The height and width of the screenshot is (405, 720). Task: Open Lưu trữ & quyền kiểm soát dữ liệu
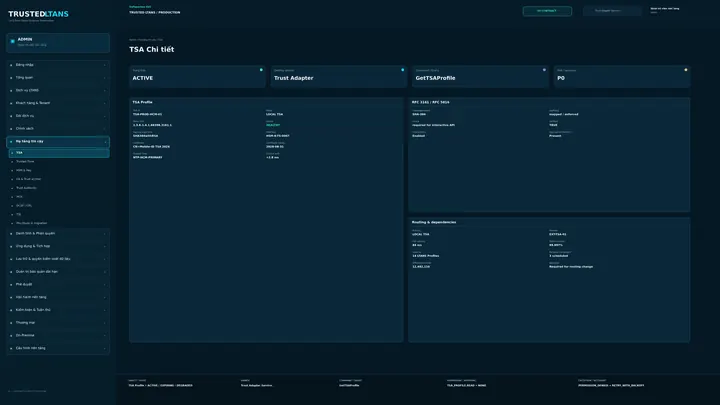58,259
